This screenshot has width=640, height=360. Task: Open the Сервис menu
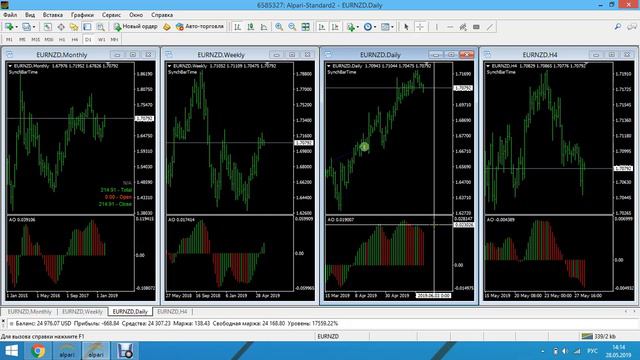(x=111, y=15)
